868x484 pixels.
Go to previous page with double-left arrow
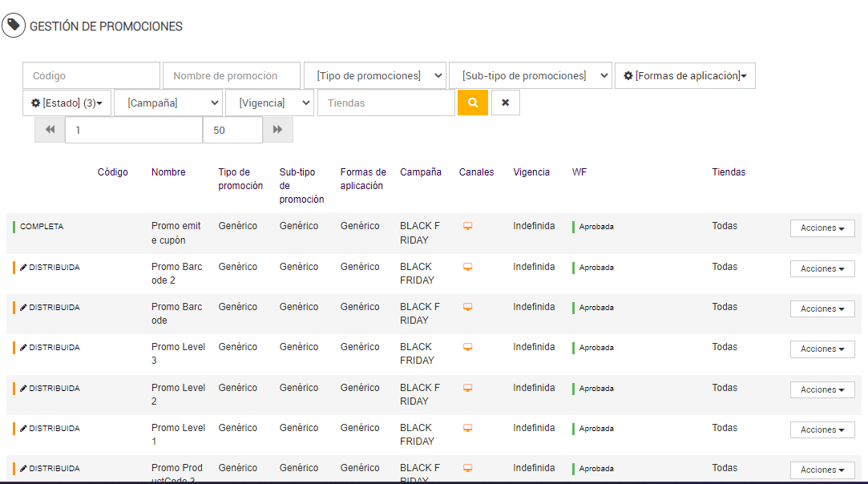coord(50,130)
